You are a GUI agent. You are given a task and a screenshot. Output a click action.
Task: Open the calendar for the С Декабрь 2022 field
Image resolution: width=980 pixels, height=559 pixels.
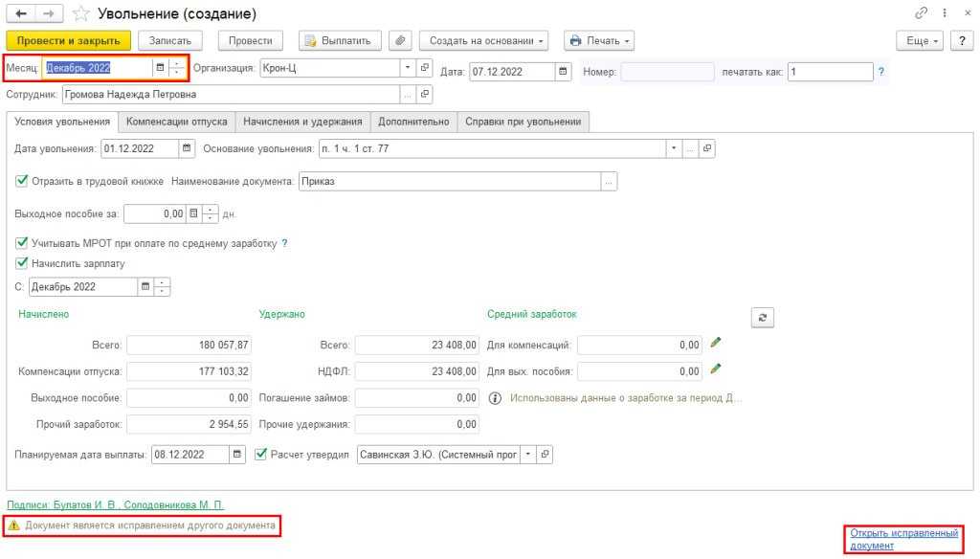(145, 287)
